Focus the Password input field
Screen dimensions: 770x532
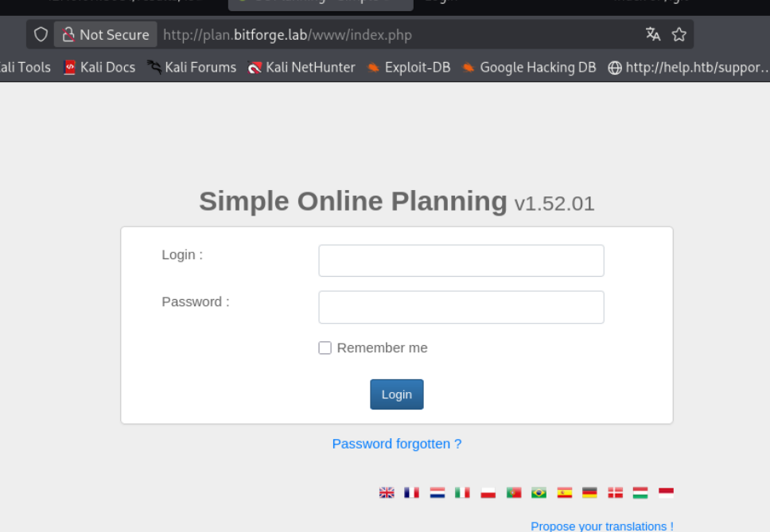click(x=461, y=307)
